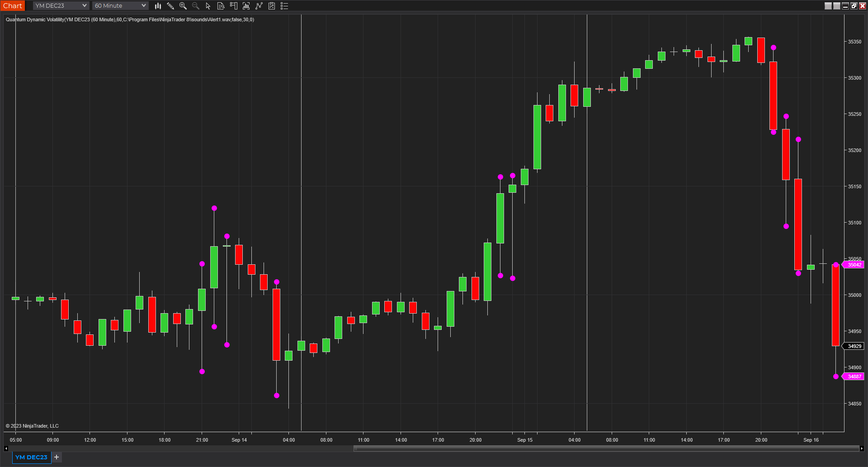Click the magenta 35042 price marker

coord(854,265)
